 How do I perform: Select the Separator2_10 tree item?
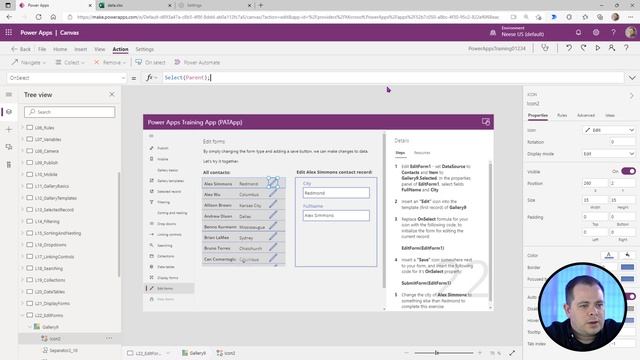point(64,350)
